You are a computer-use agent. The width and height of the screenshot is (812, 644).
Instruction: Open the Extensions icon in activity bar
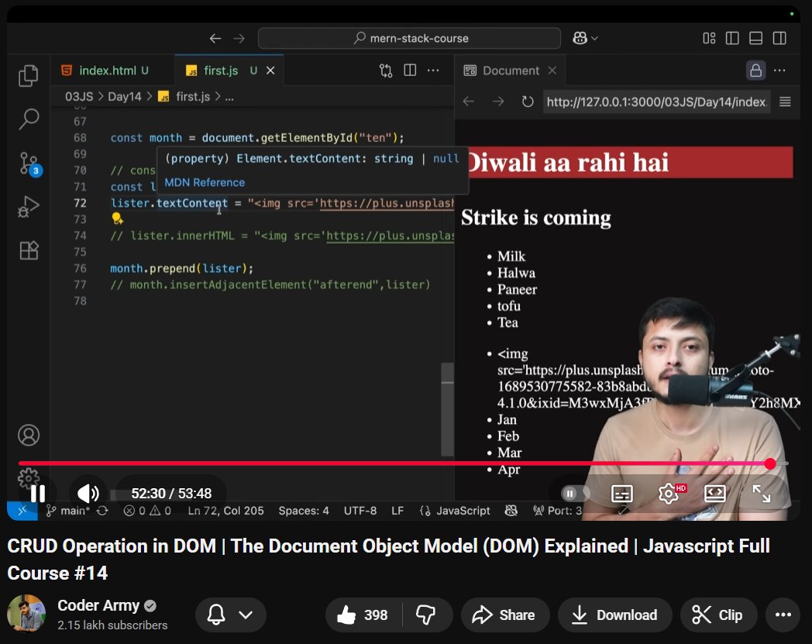pos(29,251)
